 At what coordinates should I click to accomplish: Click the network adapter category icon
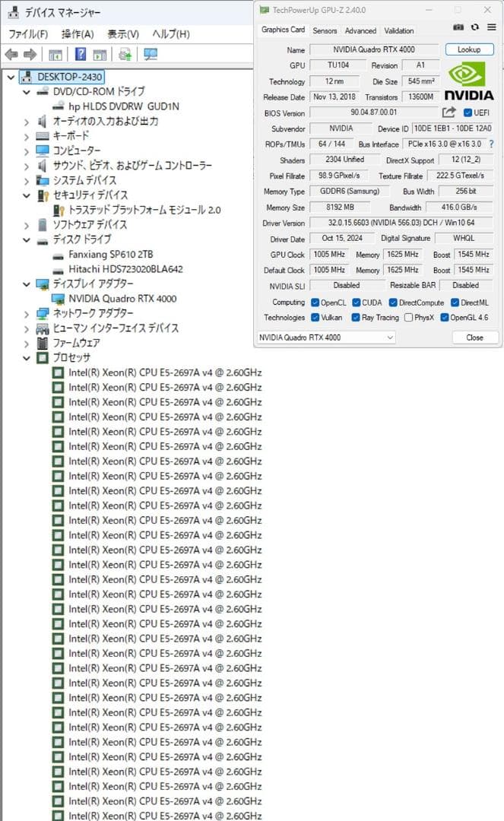[x=43, y=313]
